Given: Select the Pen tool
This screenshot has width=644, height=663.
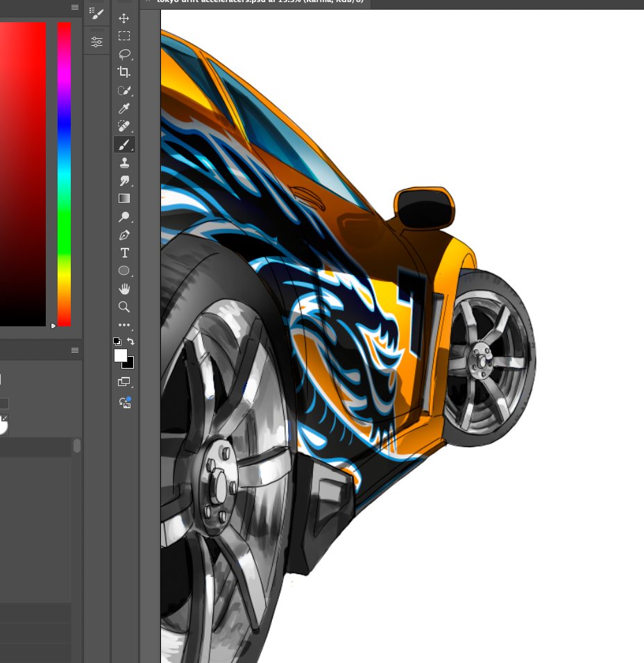Looking at the screenshot, I should (124, 235).
